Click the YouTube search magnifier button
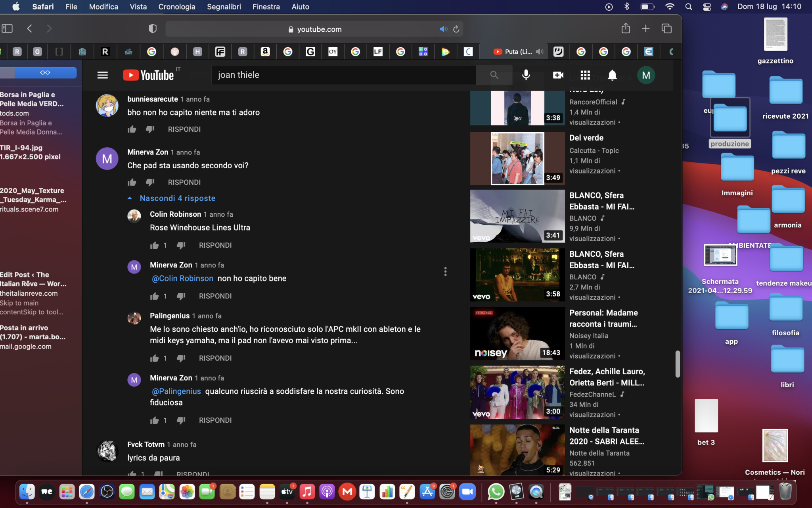This screenshot has width=812, height=508. [494, 75]
